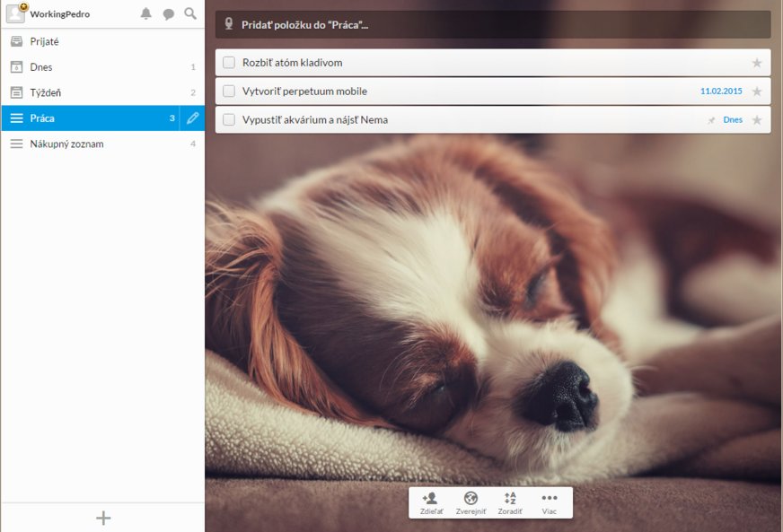Open the notifications bell icon
Viewport: 783px width, 532px height.
[x=146, y=14]
